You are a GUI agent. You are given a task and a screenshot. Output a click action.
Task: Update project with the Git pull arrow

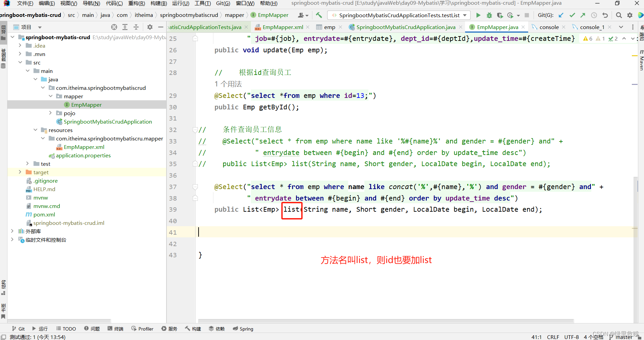point(561,15)
